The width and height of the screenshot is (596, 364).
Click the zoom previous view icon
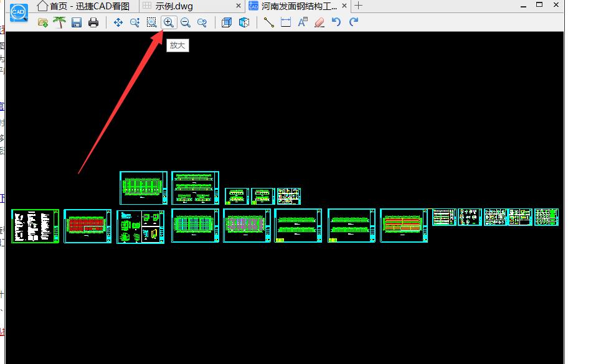[202, 23]
